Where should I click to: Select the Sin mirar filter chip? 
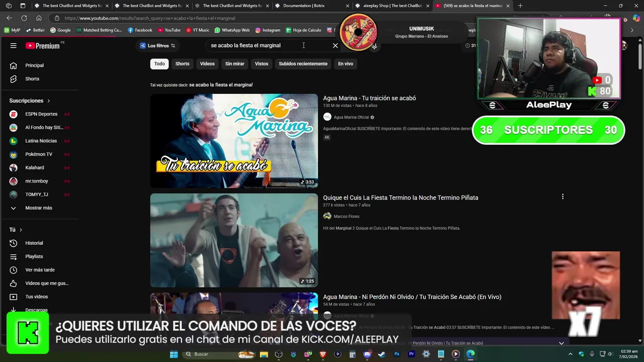click(234, 64)
